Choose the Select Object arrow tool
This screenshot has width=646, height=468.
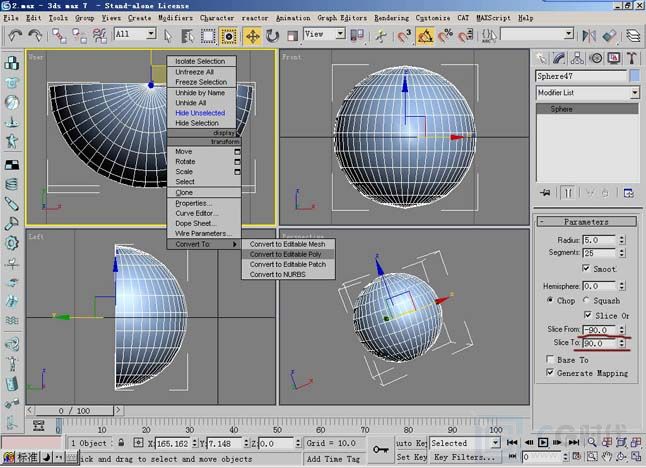[167, 36]
